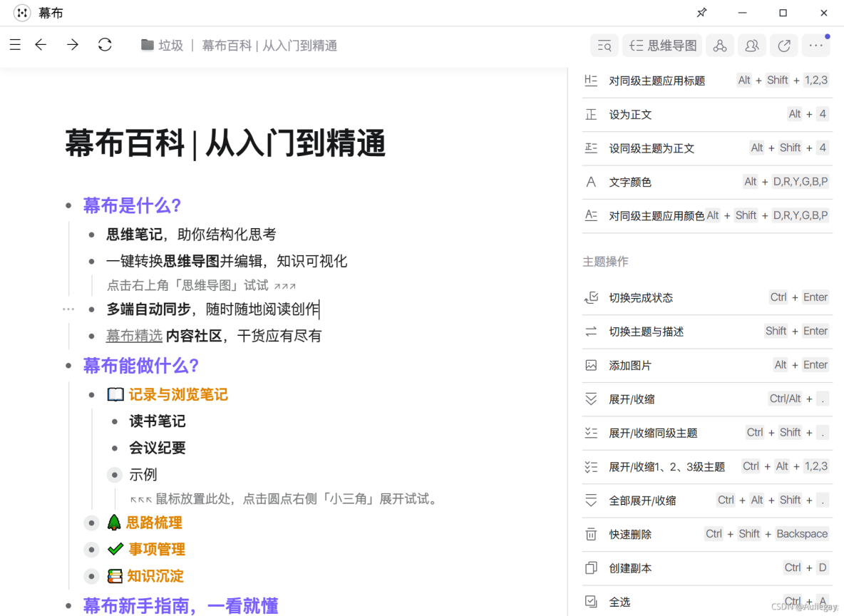Switch to 思维导图 mind map view
The height and width of the screenshot is (616, 844).
click(662, 45)
